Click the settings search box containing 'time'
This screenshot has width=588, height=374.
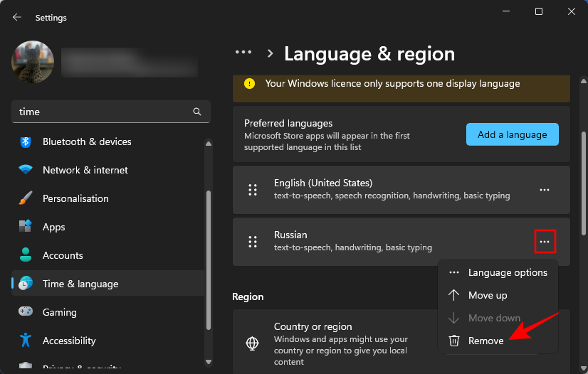[100, 112]
